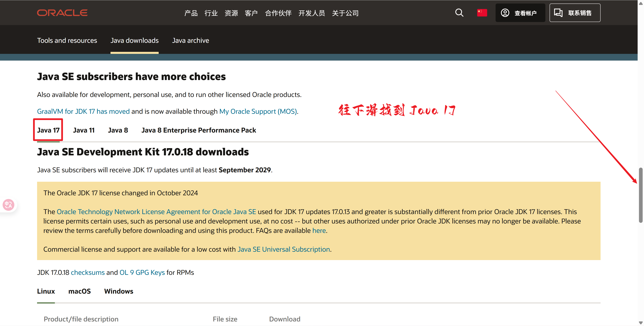
Task: Switch to the Java 8 tab
Action: click(118, 130)
